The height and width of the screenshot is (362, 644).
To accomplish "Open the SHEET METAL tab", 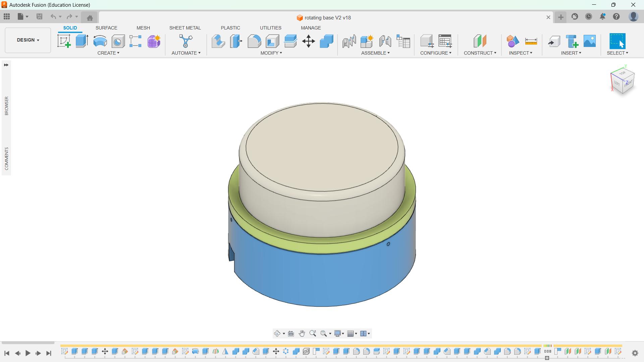I will click(185, 28).
